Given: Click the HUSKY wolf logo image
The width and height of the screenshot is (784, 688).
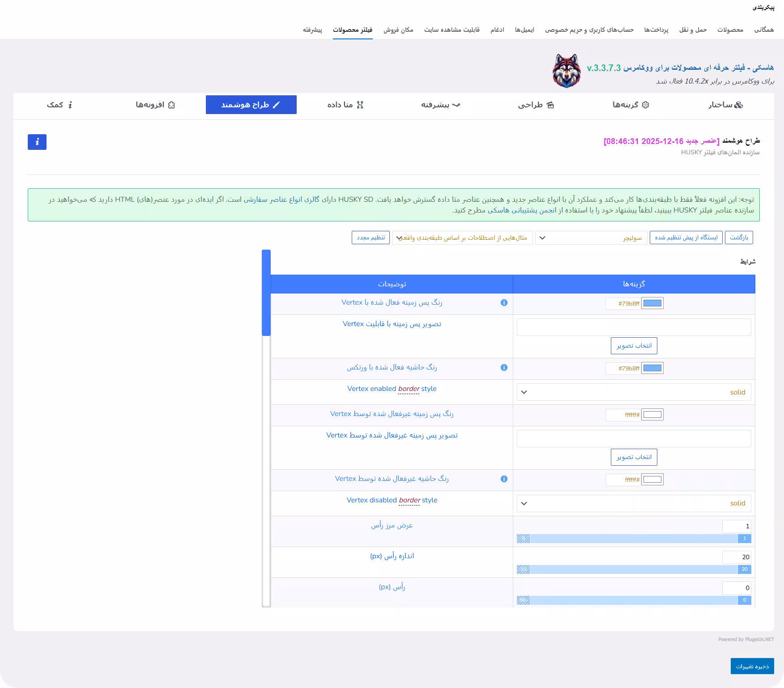Looking at the screenshot, I should point(567,71).
